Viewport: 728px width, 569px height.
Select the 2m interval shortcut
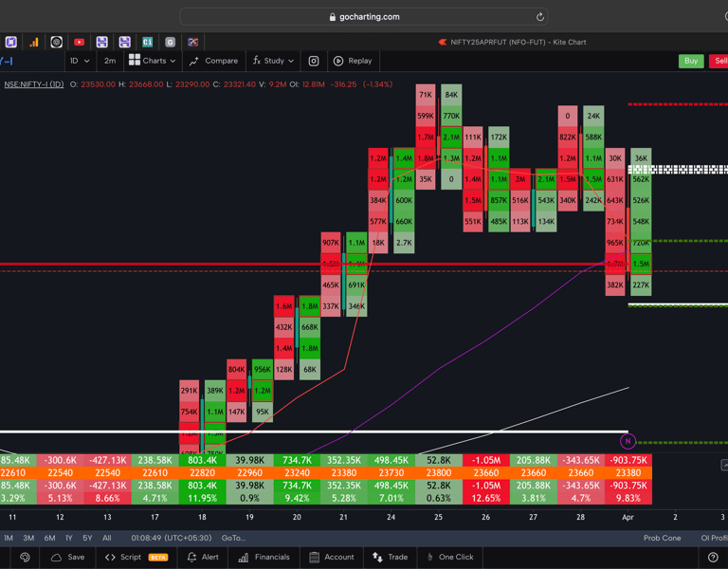point(110,61)
